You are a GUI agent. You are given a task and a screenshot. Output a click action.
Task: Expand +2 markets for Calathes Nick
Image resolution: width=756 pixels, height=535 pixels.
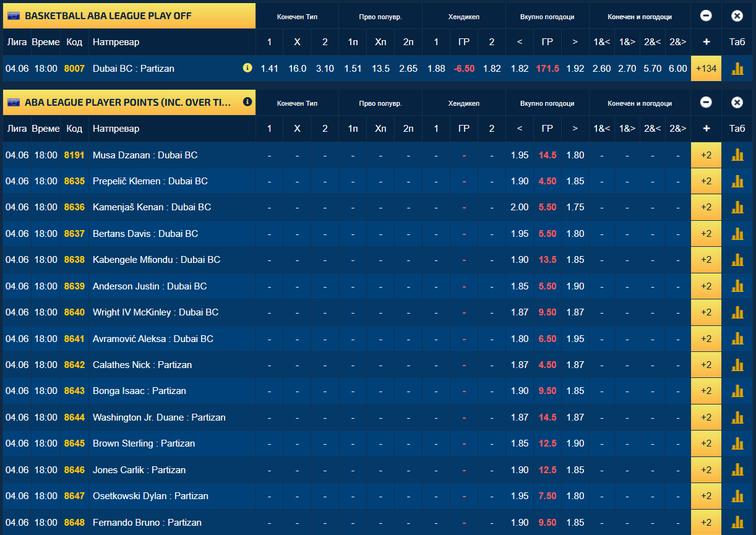pyautogui.click(x=706, y=365)
